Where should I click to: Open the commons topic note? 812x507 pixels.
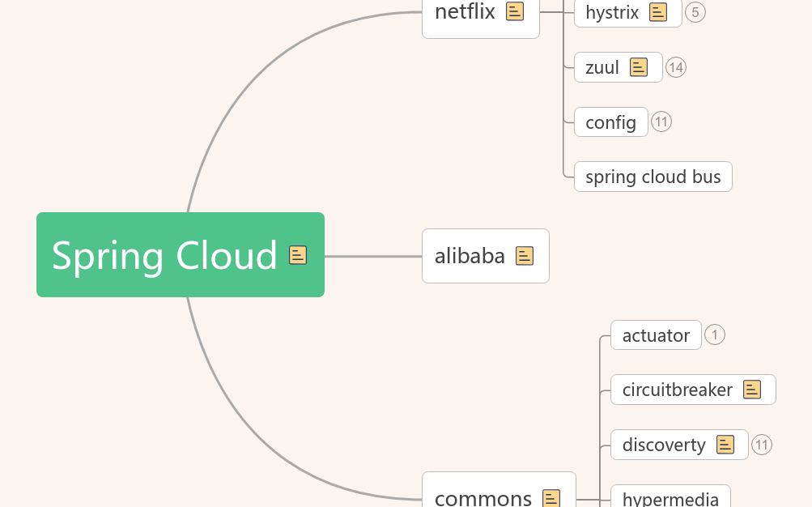[x=551, y=497]
